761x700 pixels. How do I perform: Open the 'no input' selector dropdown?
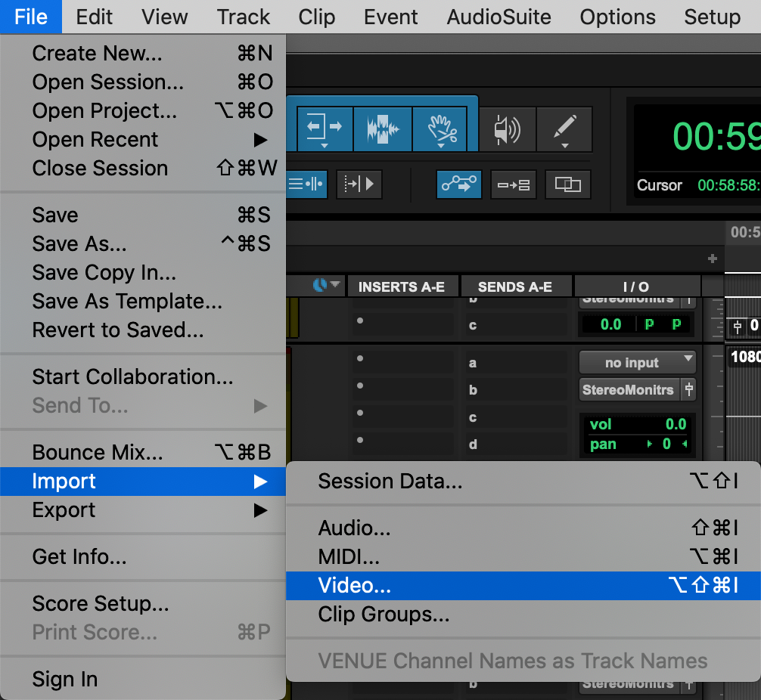[x=637, y=362]
